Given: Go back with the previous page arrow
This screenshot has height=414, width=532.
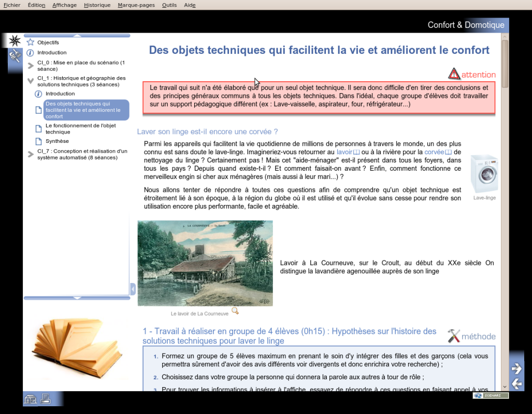Looking at the screenshot, I should [x=516, y=384].
